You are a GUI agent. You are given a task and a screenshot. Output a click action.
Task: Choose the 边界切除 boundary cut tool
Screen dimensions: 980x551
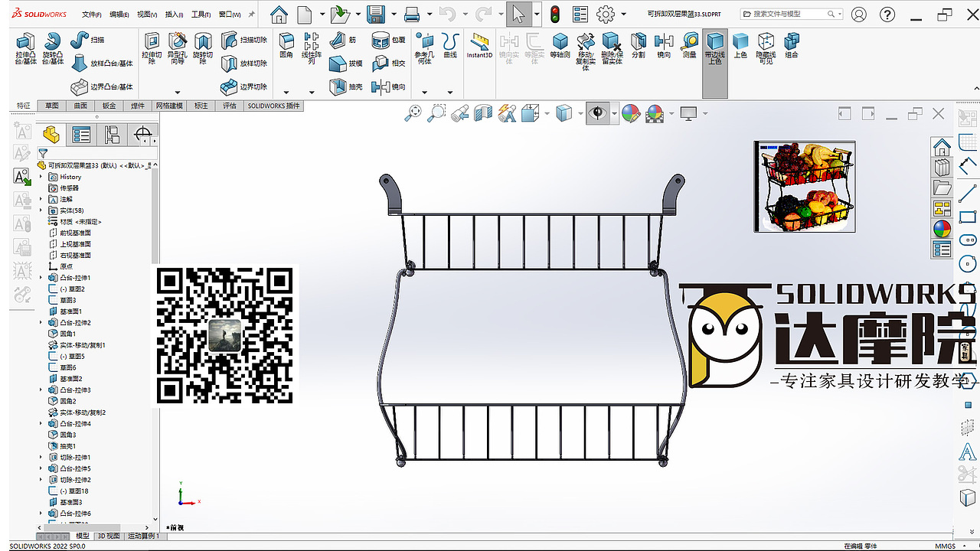click(243, 86)
